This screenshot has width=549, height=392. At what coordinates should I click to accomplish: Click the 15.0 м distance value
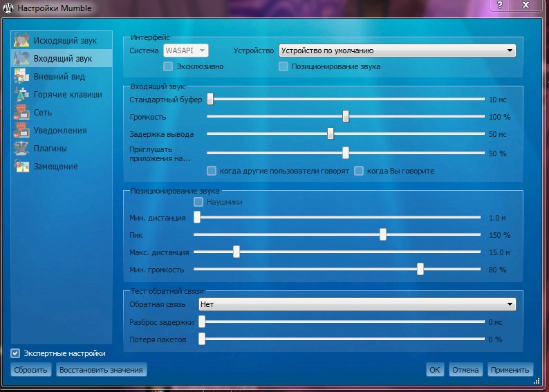[x=499, y=252]
